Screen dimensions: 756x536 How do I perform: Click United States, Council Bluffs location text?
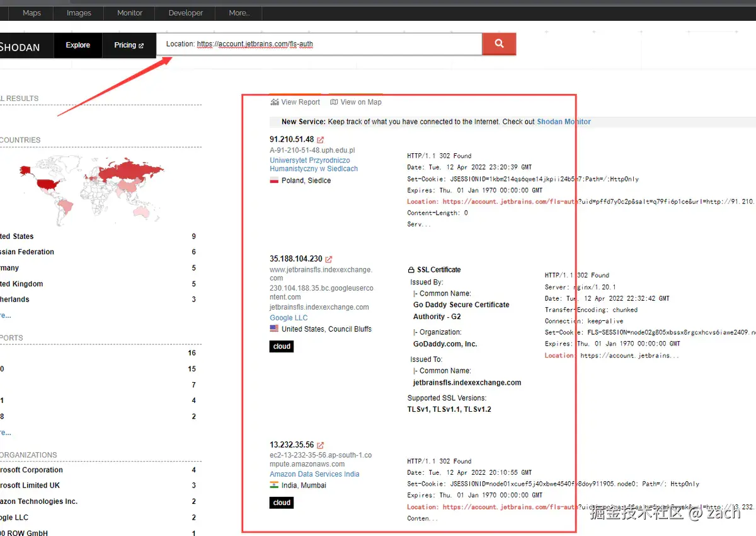[326, 329]
